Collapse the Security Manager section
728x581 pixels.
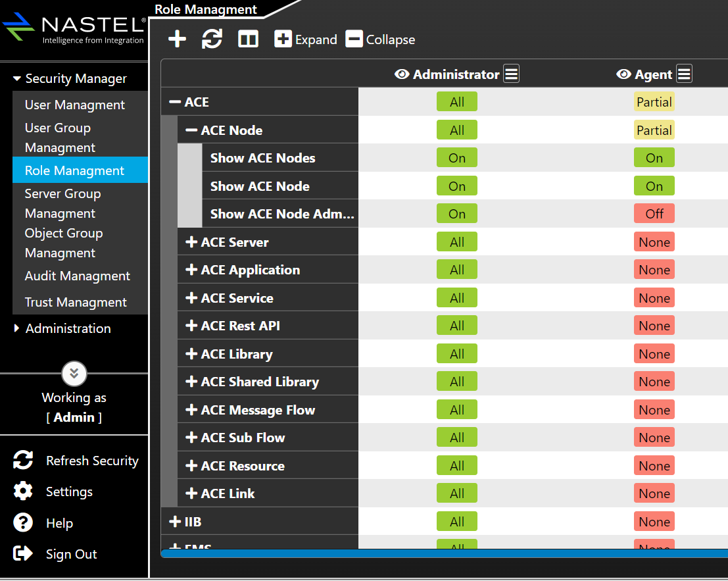coord(16,78)
